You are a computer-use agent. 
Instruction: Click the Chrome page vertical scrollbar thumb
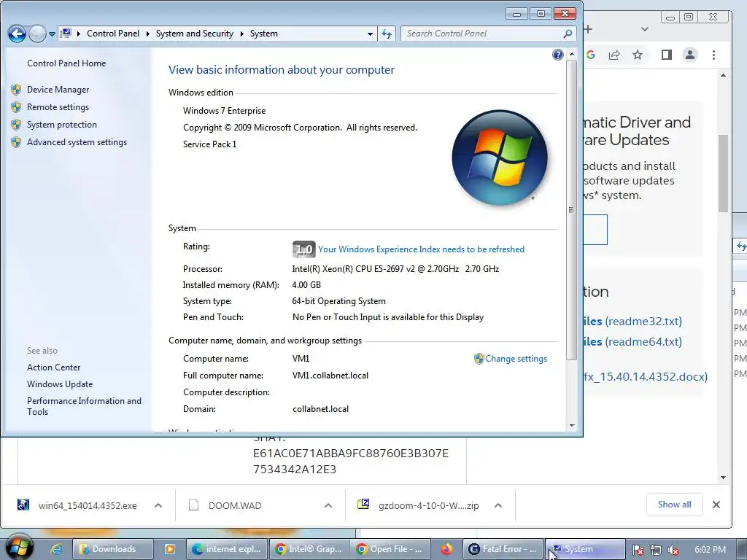(x=723, y=174)
